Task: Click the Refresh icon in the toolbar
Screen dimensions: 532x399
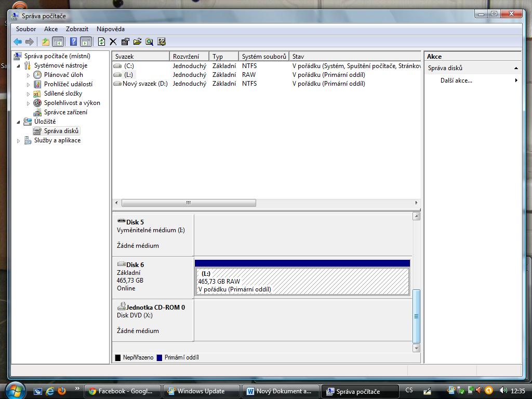Action: (101, 42)
